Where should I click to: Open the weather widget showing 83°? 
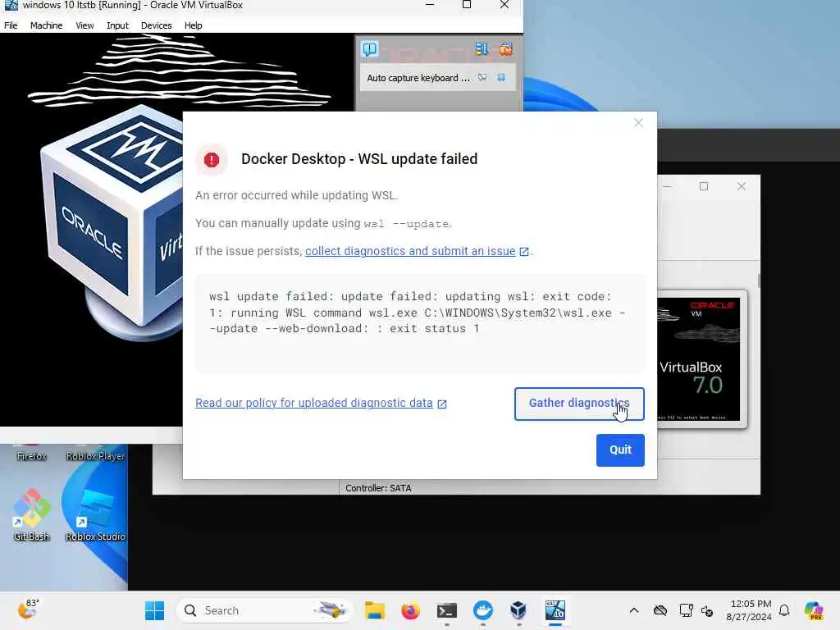(x=29, y=609)
